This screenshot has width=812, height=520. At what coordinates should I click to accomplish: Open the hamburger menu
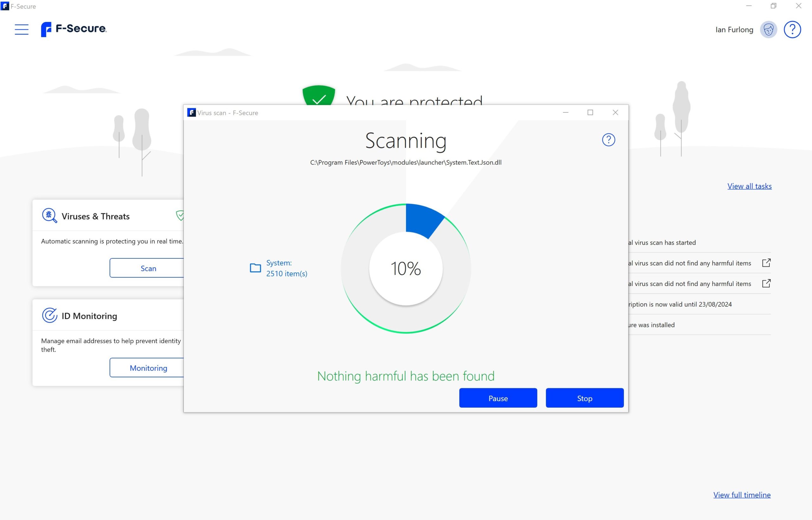pos(21,30)
